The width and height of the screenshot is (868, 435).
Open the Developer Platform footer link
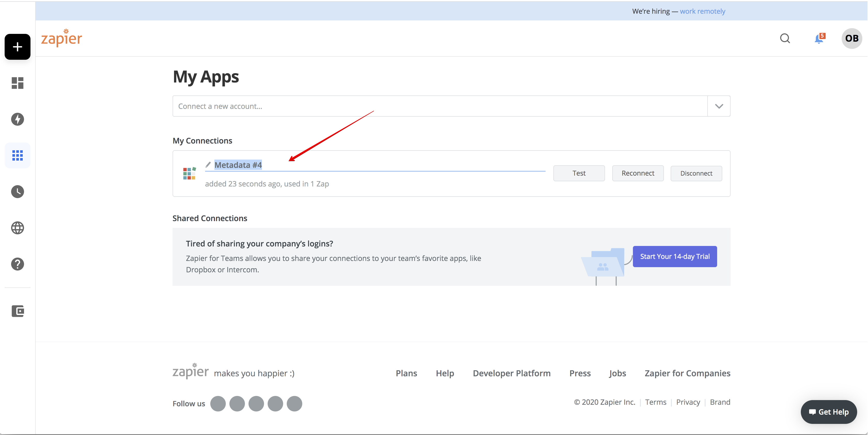pyautogui.click(x=512, y=373)
